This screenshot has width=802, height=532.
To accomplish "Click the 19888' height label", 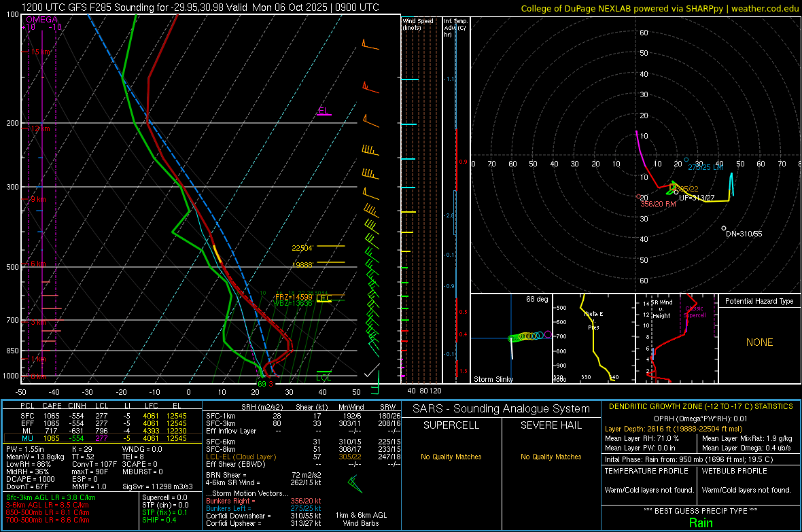I will pos(302,265).
